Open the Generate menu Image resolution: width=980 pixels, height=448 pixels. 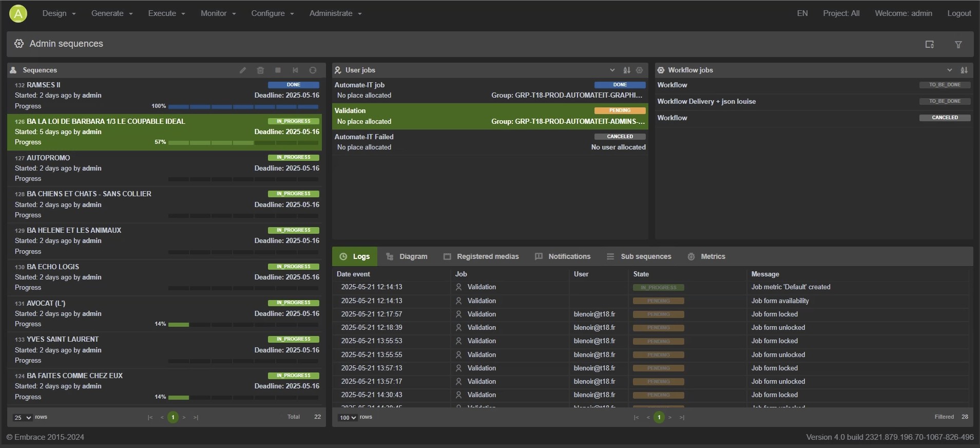pyautogui.click(x=112, y=13)
